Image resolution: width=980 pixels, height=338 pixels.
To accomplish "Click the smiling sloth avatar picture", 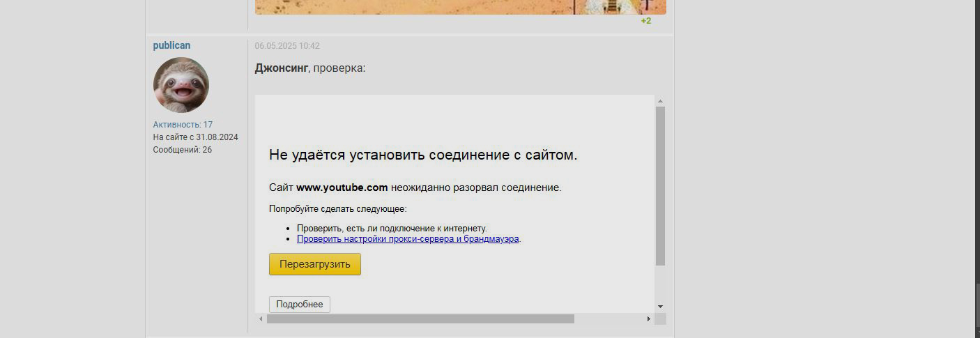I will point(181,85).
